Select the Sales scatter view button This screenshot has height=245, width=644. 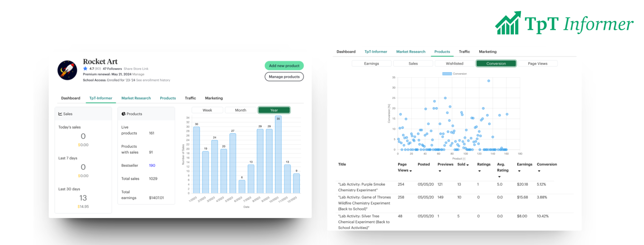[x=413, y=63]
